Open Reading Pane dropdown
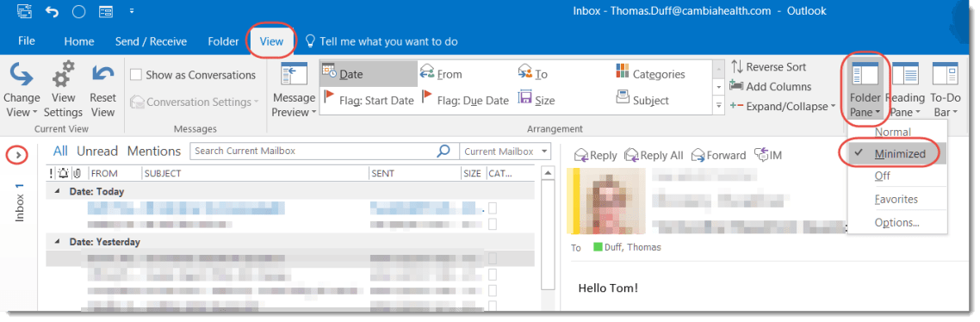Image resolution: width=980 pixels, height=322 pixels. pyautogui.click(x=905, y=90)
